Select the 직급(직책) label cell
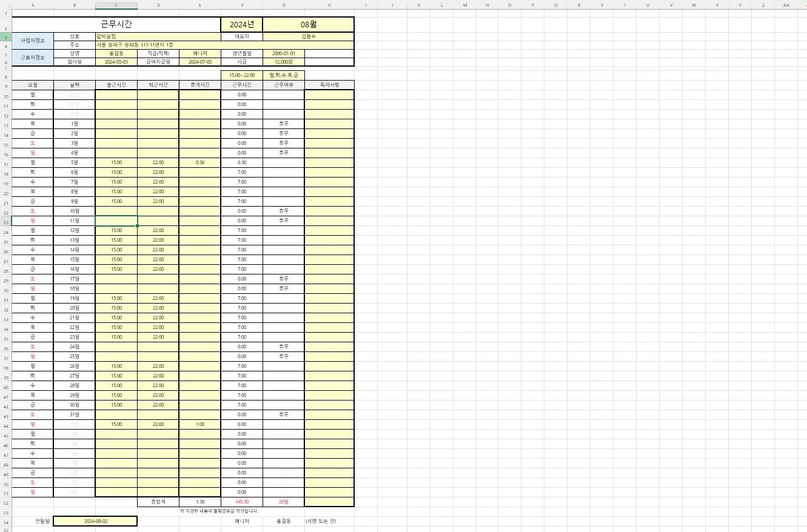The height and width of the screenshot is (532, 807). click(x=158, y=53)
